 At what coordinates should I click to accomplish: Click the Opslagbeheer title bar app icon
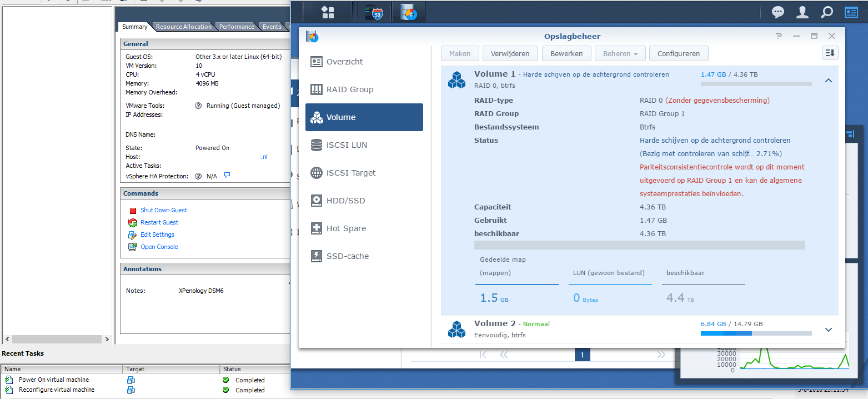click(x=312, y=36)
